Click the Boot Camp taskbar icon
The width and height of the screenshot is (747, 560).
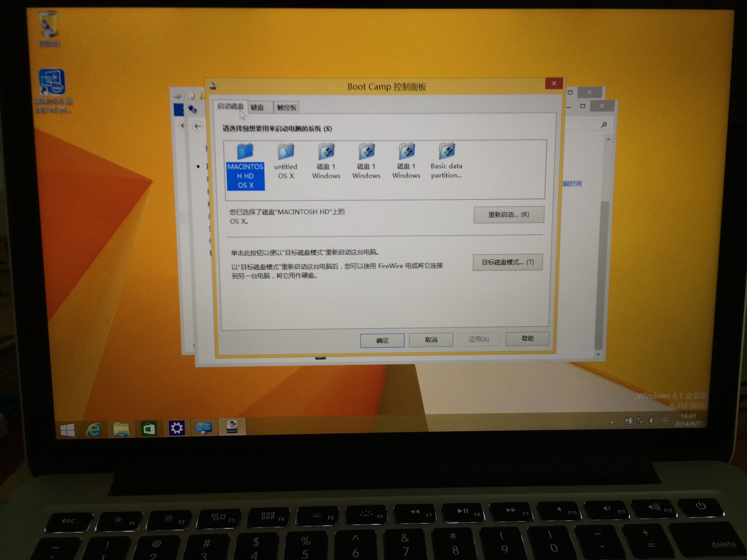(232, 427)
